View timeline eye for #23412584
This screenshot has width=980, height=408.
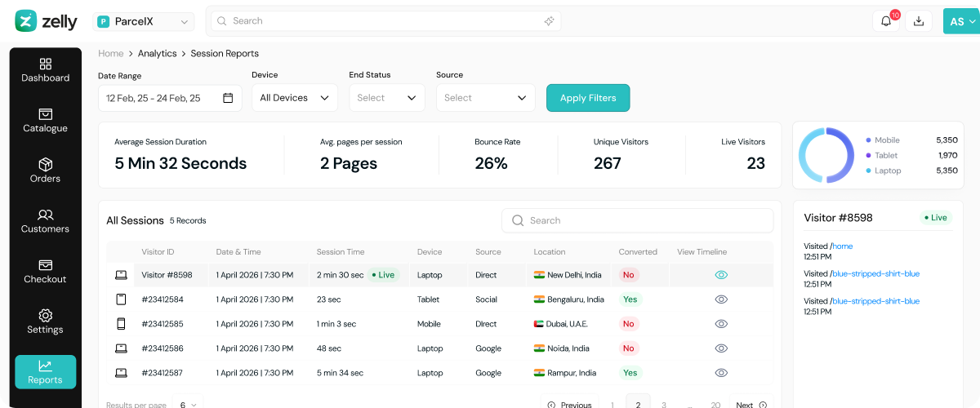[721, 299]
